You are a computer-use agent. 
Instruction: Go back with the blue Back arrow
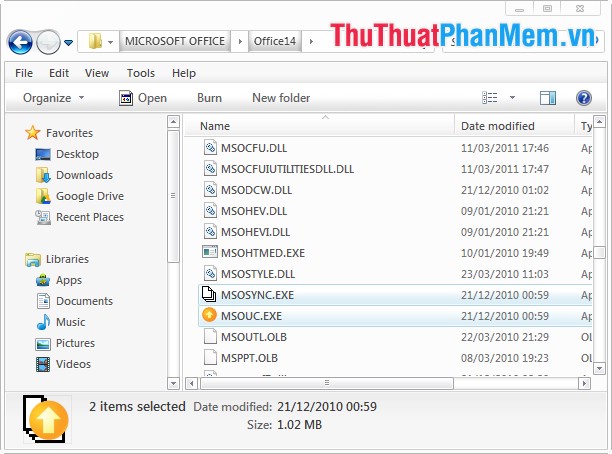pyautogui.click(x=20, y=42)
